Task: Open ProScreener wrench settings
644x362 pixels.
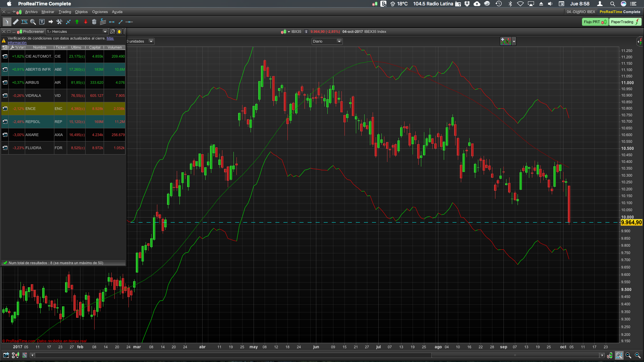Action: 112,32
